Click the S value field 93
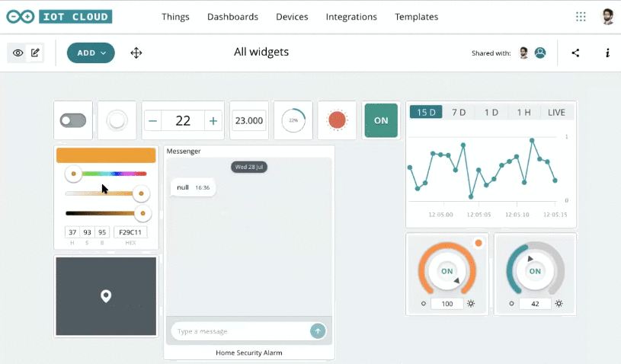 [87, 232]
